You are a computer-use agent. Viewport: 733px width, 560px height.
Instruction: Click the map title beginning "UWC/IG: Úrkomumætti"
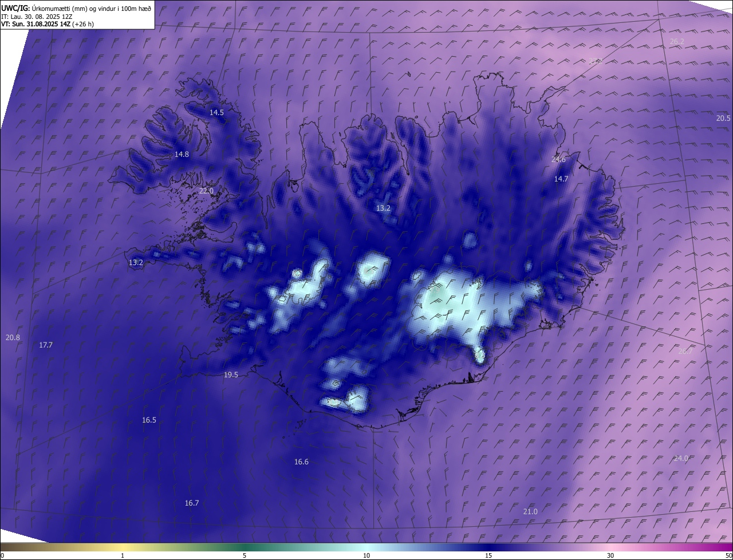tap(76, 8)
